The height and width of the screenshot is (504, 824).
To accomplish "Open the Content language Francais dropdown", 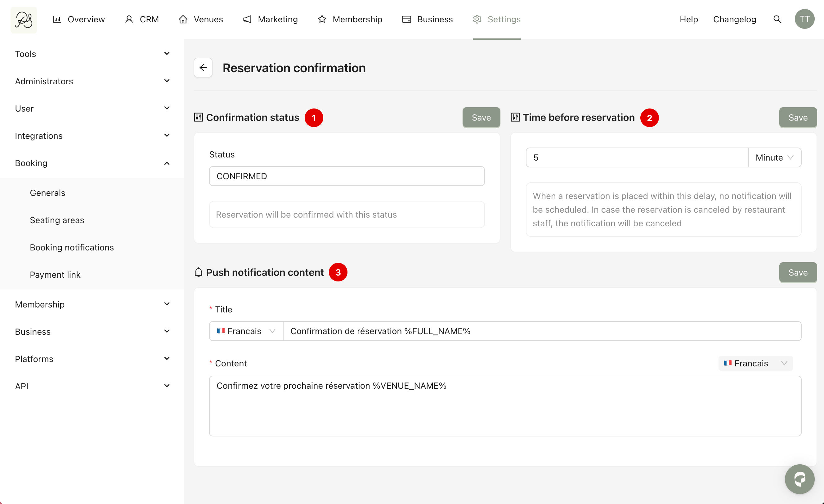I will point(755,363).
